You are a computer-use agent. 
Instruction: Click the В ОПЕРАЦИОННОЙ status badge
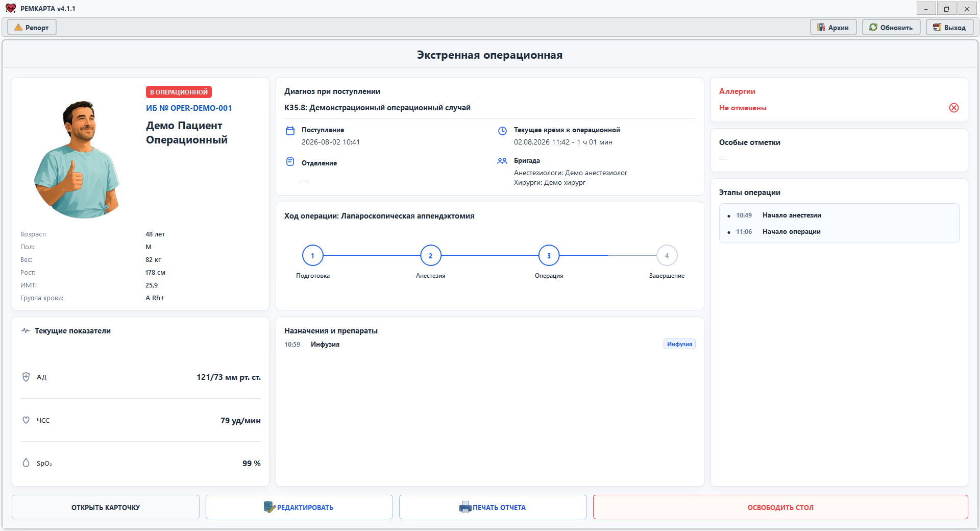[x=179, y=92]
